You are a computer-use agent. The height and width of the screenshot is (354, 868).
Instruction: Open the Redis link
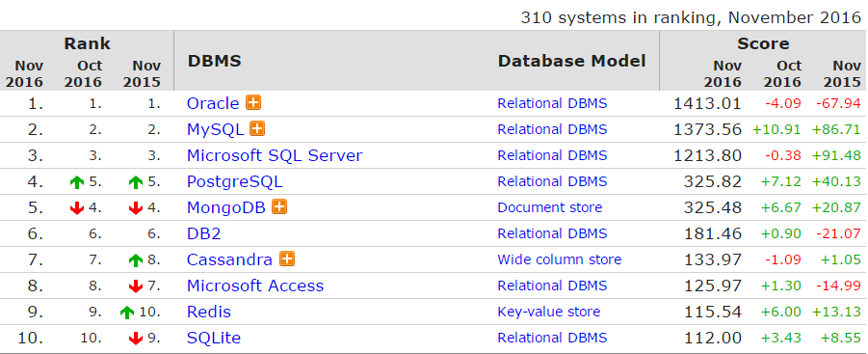209,312
